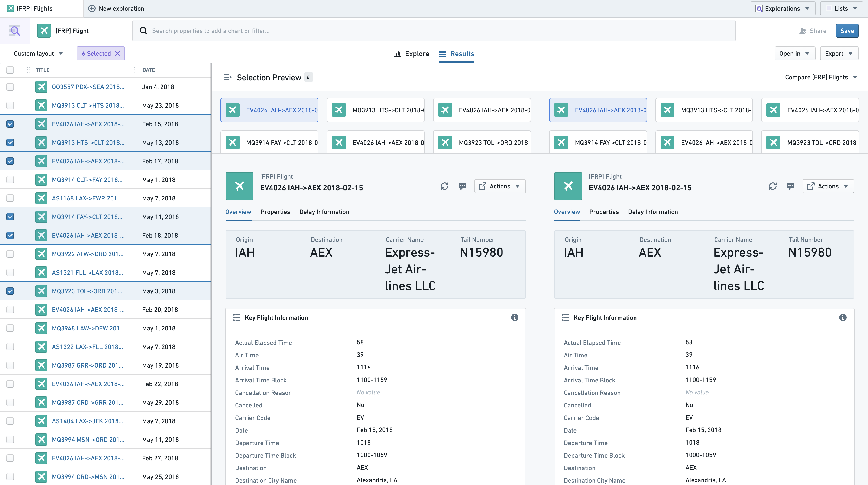Switch to the Explore tab
This screenshot has height=485, width=868.
[411, 54]
